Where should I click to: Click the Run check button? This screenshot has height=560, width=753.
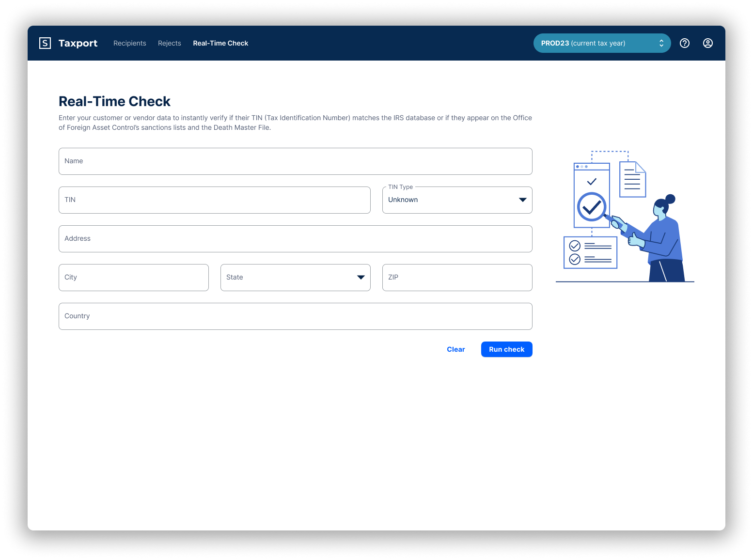click(507, 349)
